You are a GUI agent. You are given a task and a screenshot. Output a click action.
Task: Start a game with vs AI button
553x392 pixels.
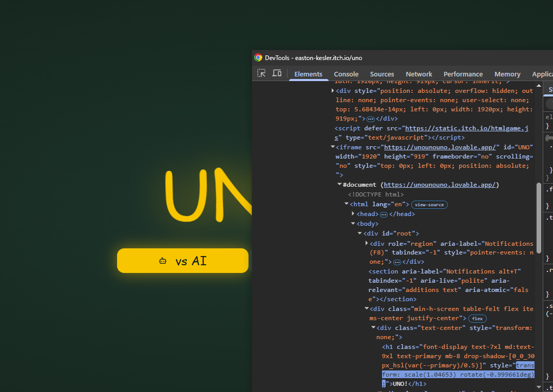click(183, 261)
